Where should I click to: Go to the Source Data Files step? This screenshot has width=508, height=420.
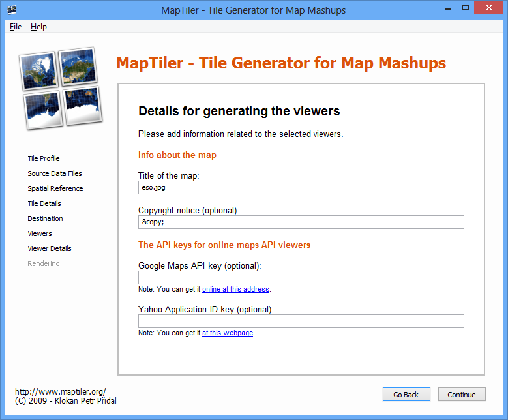tap(54, 173)
